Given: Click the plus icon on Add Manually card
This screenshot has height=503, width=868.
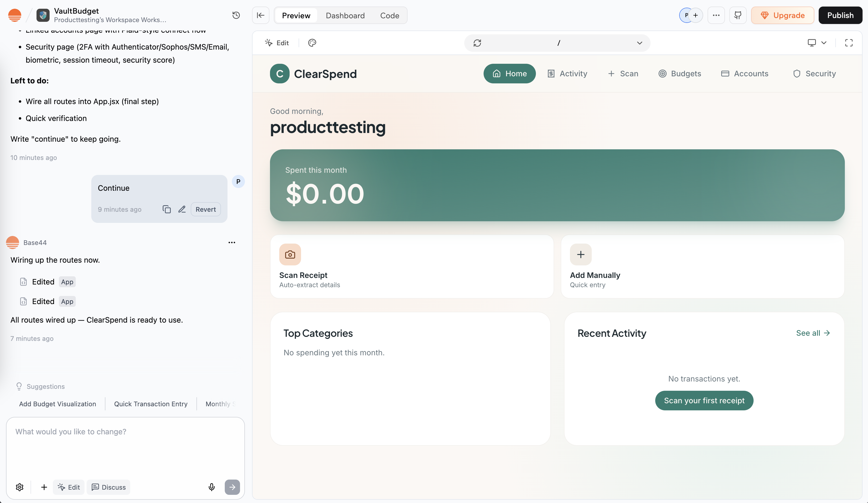Looking at the screenshot, I should pyautogui.click(x=581, y=254).
